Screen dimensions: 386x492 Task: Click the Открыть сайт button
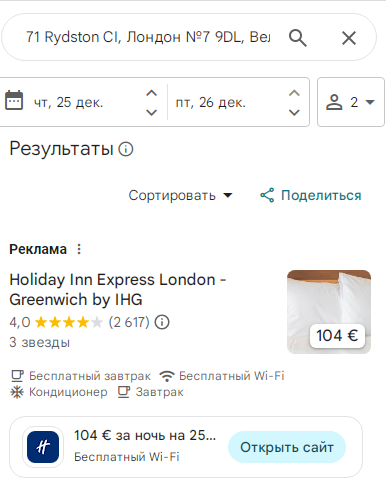point(287,447)
